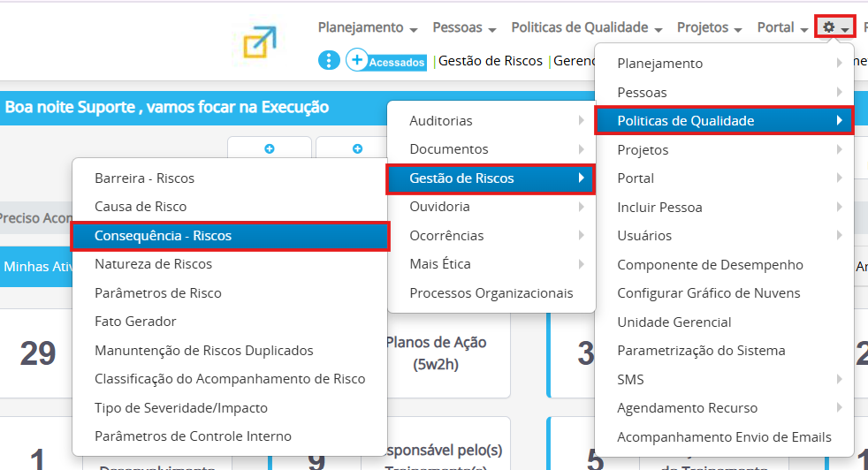This screenshot has height=470, width=868.
Task: Open Unidade Gerencial settings entry
Action: click(674, 322)
